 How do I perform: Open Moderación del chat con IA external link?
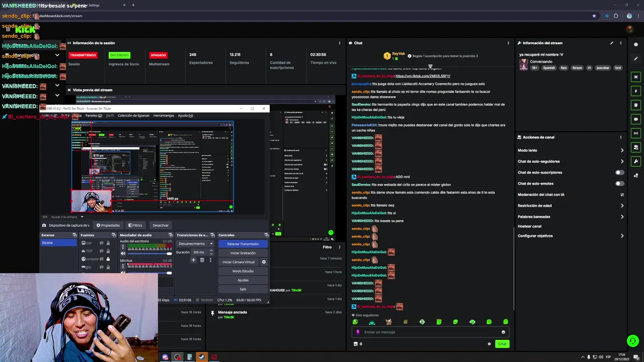(x=622, y=195)
